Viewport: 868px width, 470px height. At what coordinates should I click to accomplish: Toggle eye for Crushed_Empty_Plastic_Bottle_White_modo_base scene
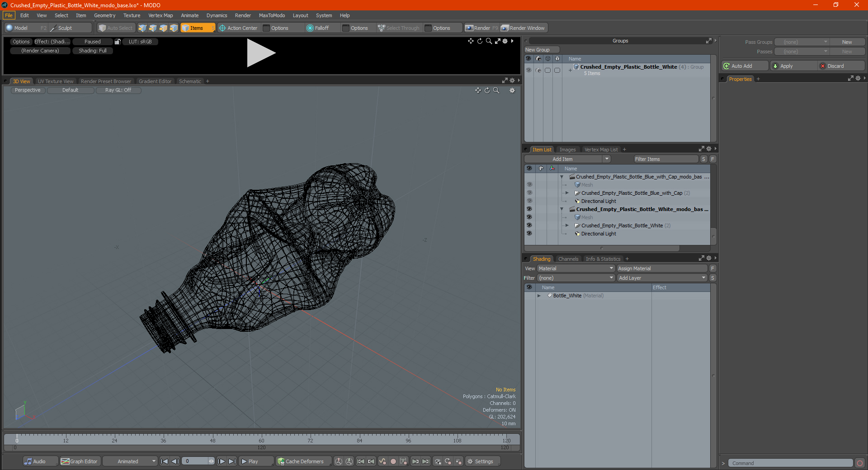pos(529,209)
